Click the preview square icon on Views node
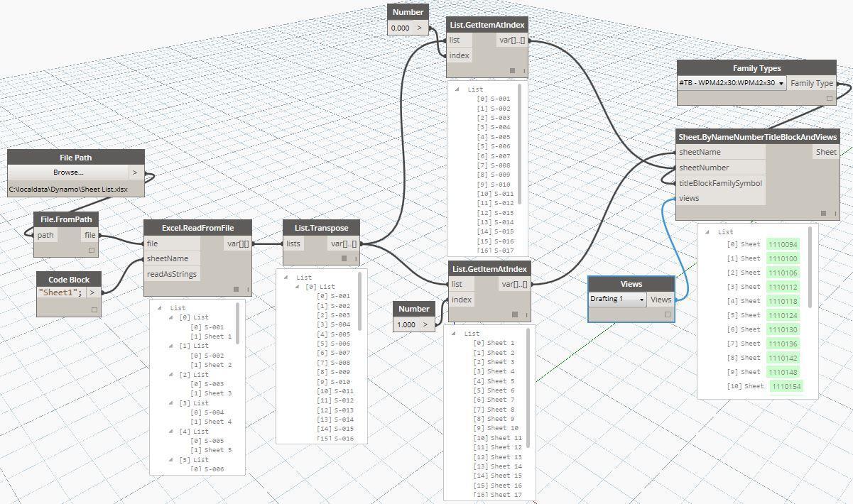Image resolution: width=853 pixels, height=504 pixels. pos(667,314)
